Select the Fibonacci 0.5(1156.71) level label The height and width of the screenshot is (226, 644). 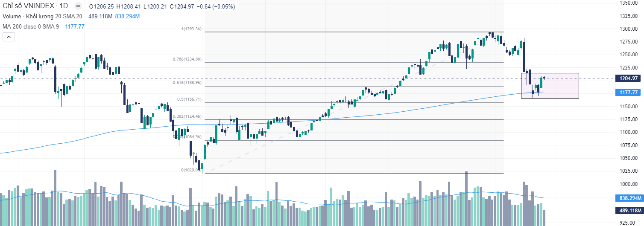190,99
